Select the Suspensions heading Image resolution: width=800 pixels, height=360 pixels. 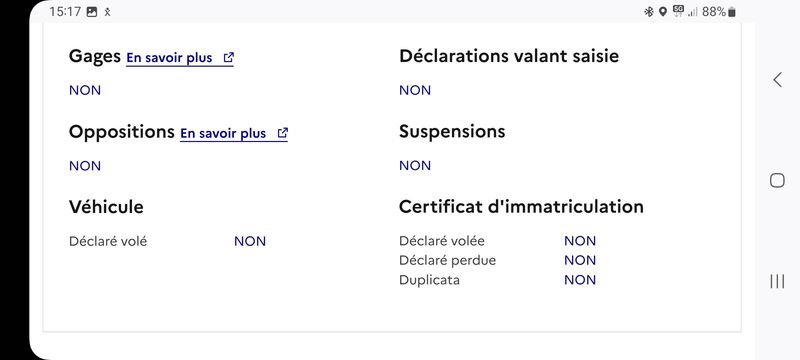[x=452, y=132]
